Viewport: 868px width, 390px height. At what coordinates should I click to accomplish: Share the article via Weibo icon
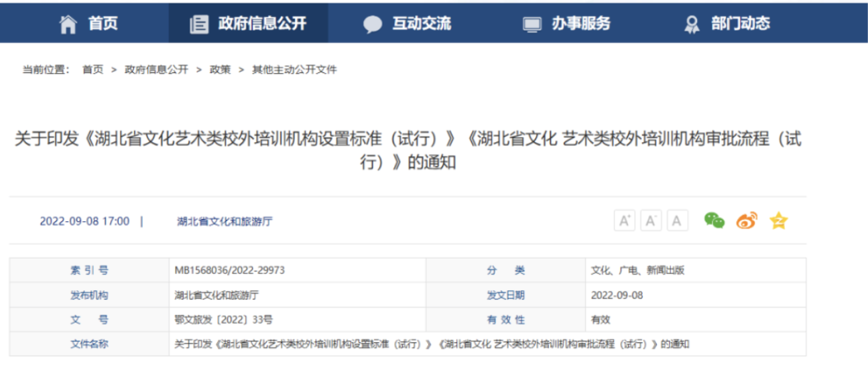tap(747, 220)
